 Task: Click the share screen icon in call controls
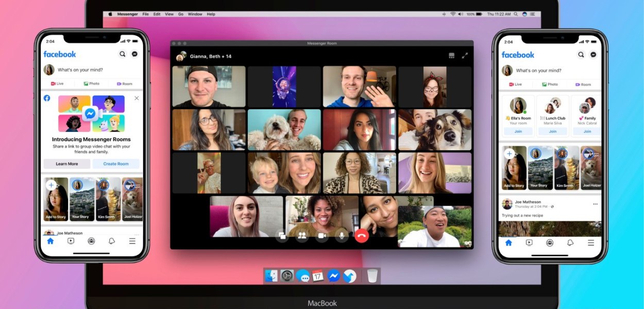282,236
